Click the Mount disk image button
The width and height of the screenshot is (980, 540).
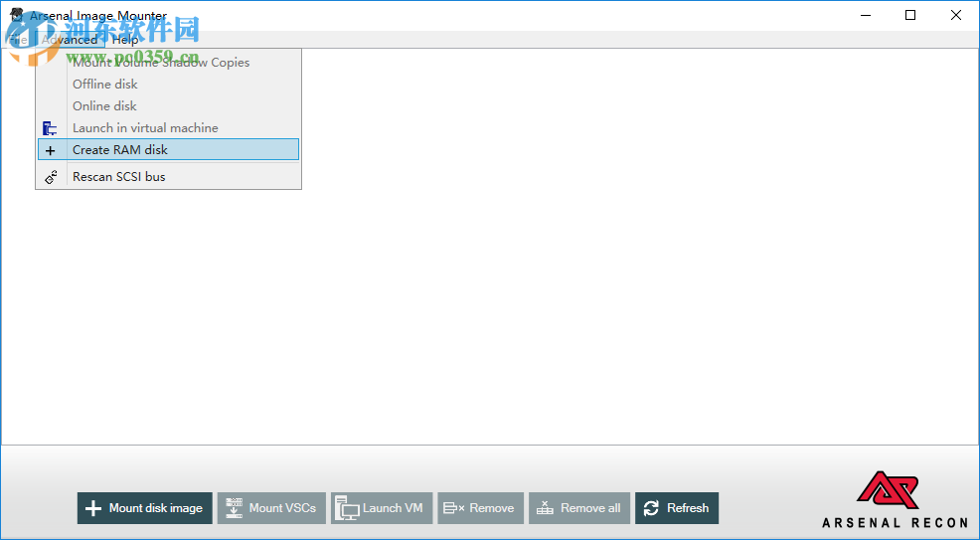[145, 508]
